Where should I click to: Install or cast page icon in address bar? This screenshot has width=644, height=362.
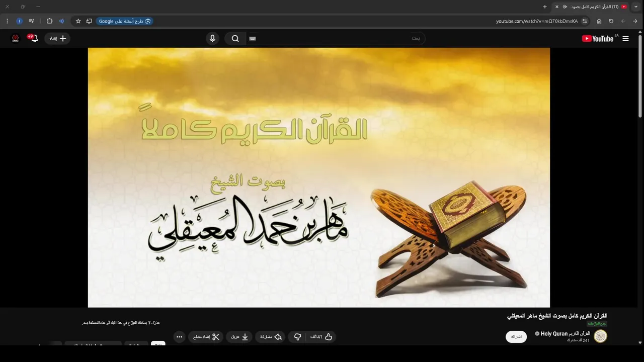89,21
